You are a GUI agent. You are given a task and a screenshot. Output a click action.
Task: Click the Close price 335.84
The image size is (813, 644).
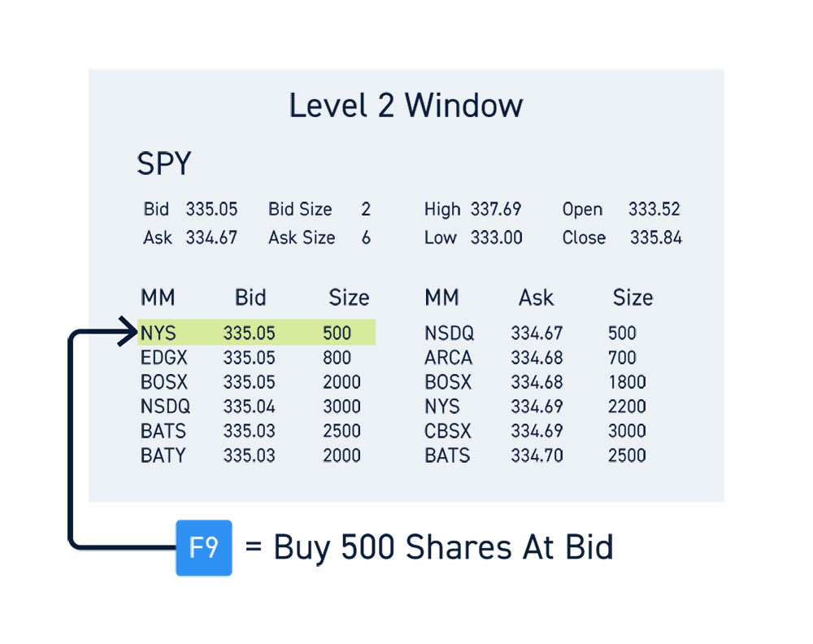(x=656, y=237)
